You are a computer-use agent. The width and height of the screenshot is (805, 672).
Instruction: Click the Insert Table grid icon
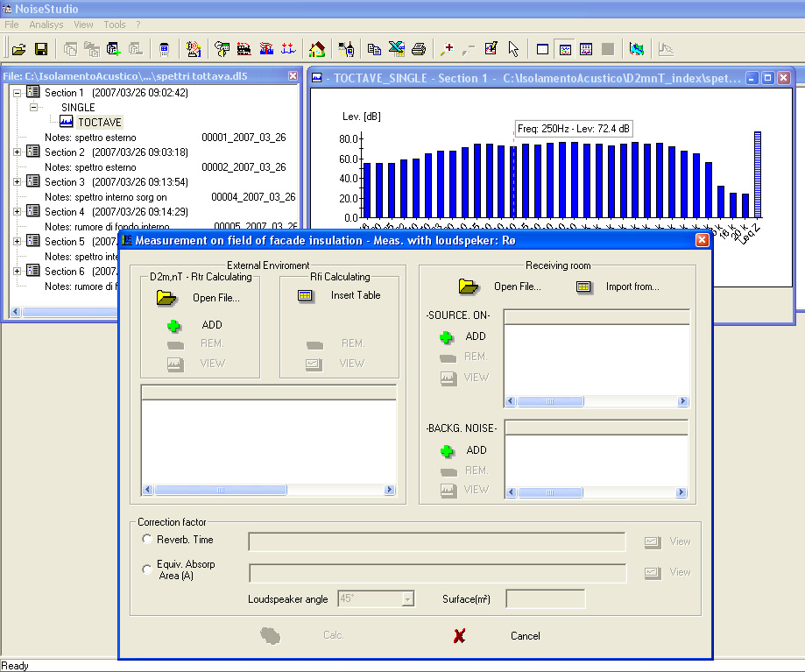(x=305, y=295)
